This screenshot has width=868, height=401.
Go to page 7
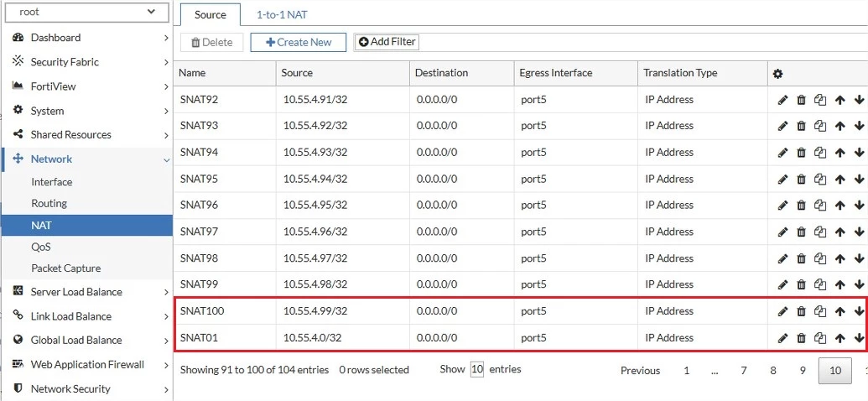click(743, 371)
